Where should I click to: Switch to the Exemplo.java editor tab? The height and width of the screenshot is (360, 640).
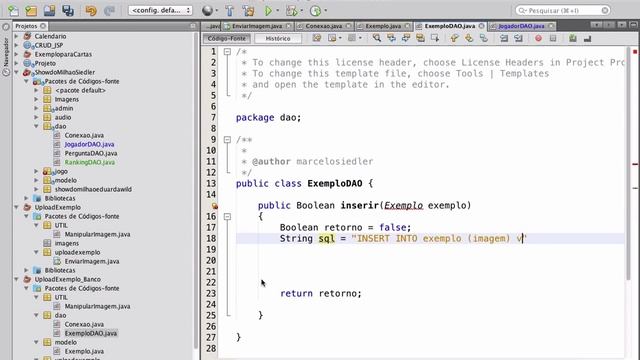pos(383,26)
